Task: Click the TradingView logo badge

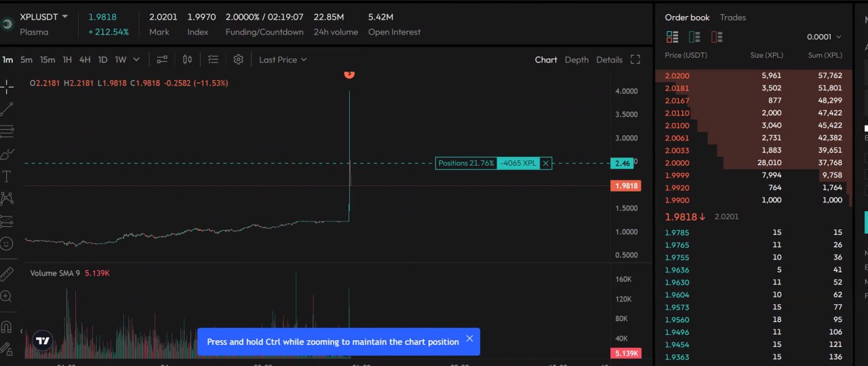Action: [x=43, y=341]
